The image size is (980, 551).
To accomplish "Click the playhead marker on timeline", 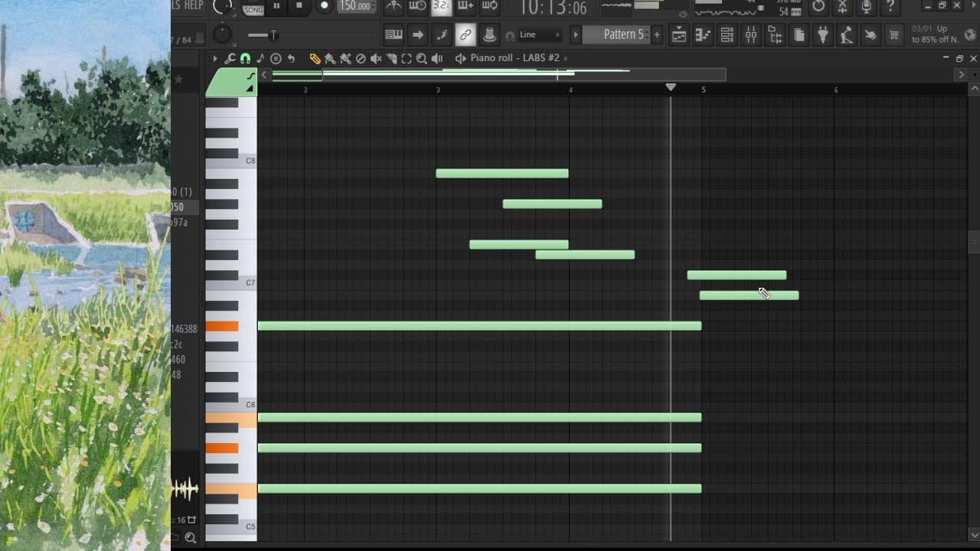I will click(671, 88).
